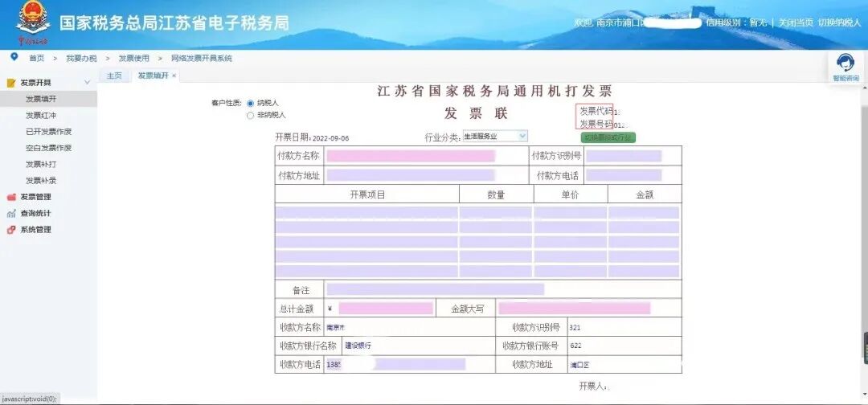Expand 系统管理 section
This screenshot has height=405, width=868.
coord(36,230)
